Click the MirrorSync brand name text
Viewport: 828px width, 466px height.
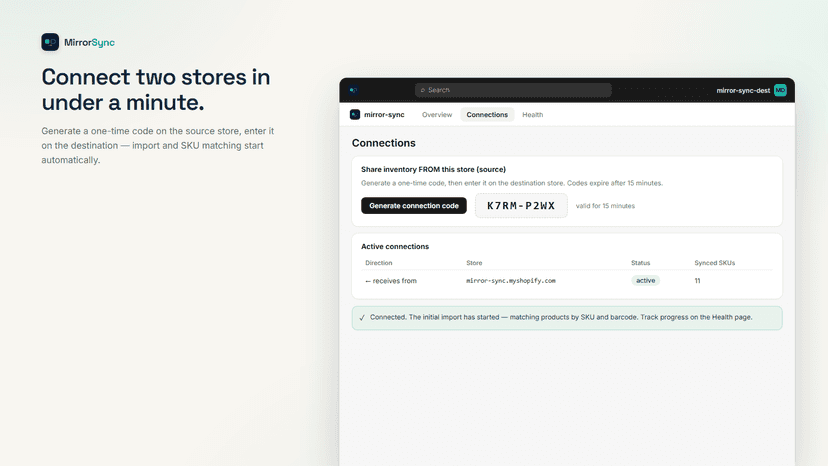[89, 43]
